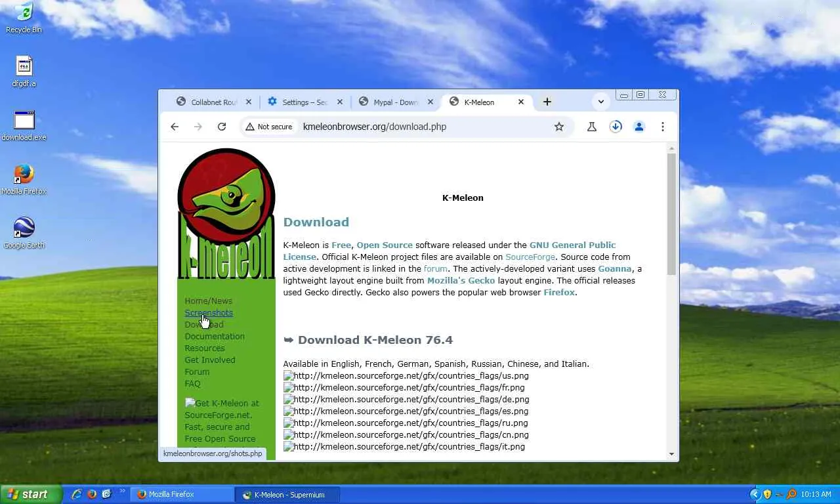Open the Screenshots sidebar link
Image resolution: width=840 pixels, height=504 pixels.
(209, 312)
